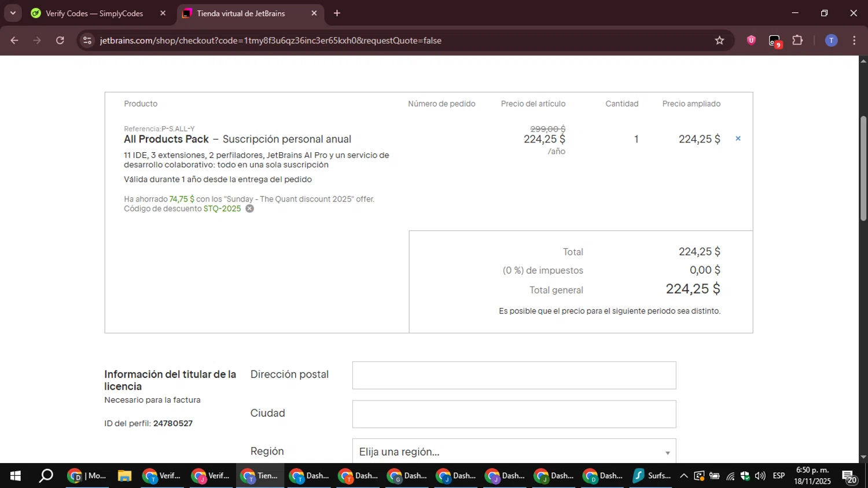868x488 pixels.
Task: Click the address bar URL
Action: click(270, 41)
